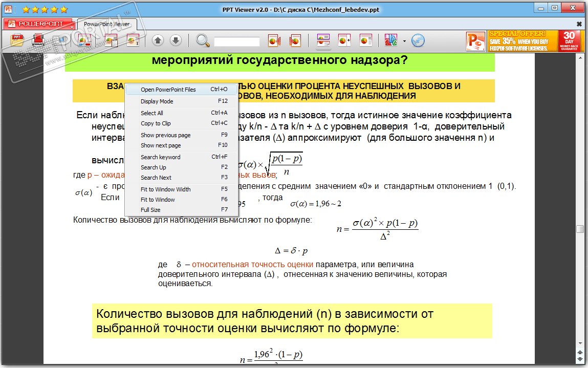Click the formula 'Δ = δ · p'
This screenshot has width=588, height=368.
tap(291, 251)
